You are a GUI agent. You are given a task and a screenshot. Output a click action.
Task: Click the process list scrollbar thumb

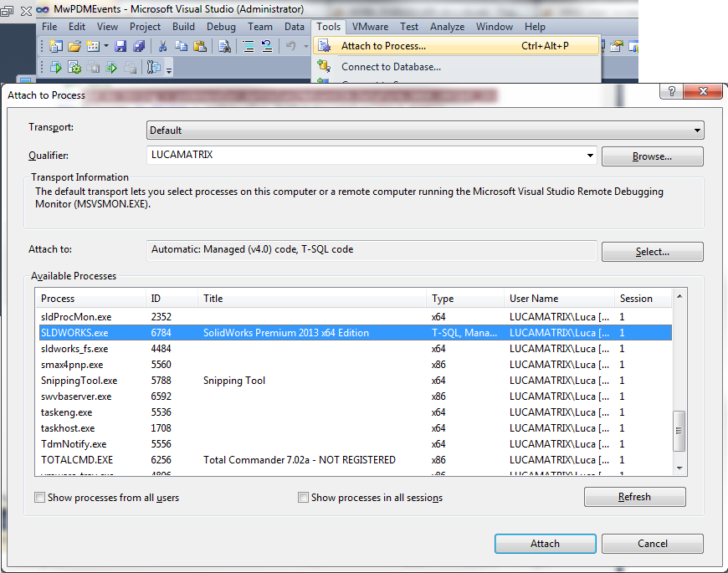[x=679, y=431]
